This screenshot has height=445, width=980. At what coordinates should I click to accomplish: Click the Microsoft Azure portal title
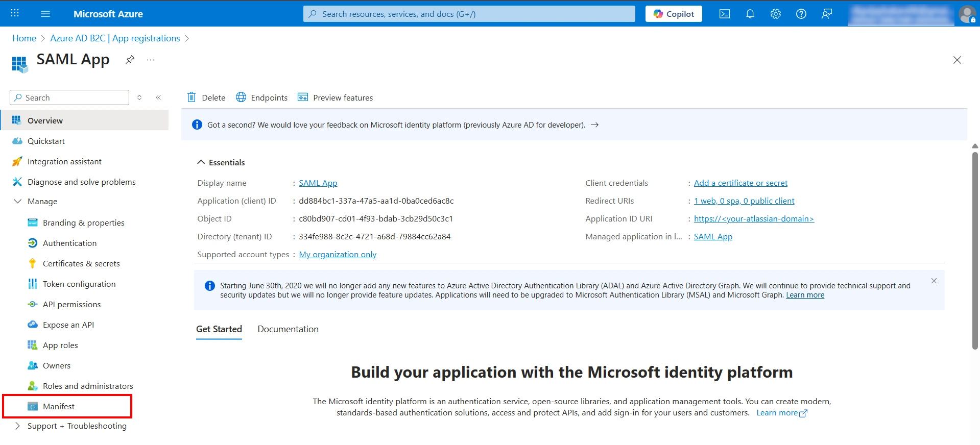[108, 14]
